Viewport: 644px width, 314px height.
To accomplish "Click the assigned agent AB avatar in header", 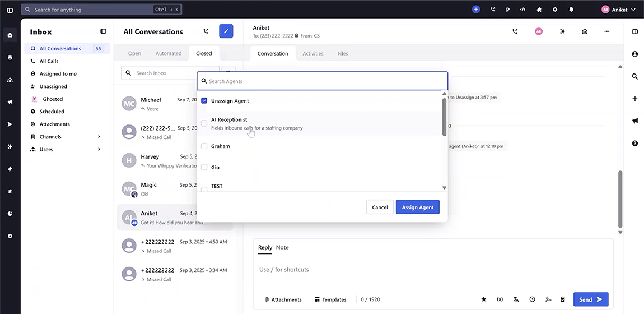I will pos(539,31).
